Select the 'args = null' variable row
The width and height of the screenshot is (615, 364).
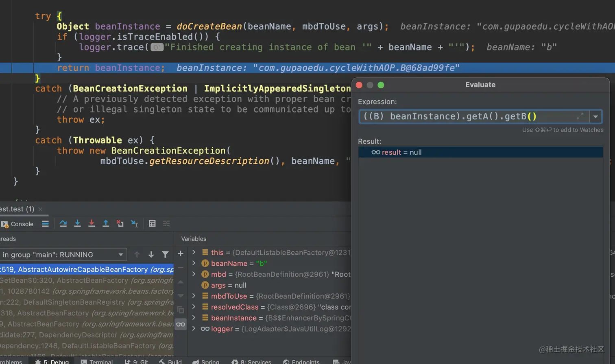tap(270, 285)
